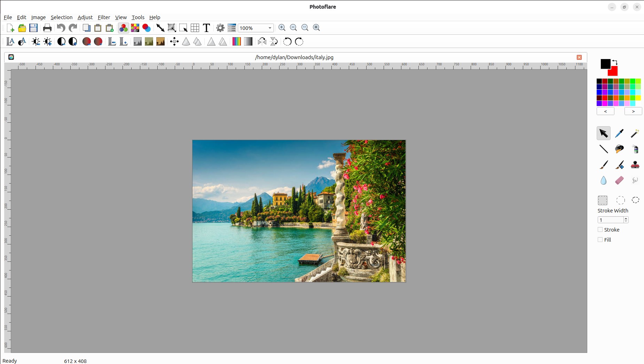This screenshot has height=364, width=644.
Task: Click the Print icon
Action: click(47, 28)
